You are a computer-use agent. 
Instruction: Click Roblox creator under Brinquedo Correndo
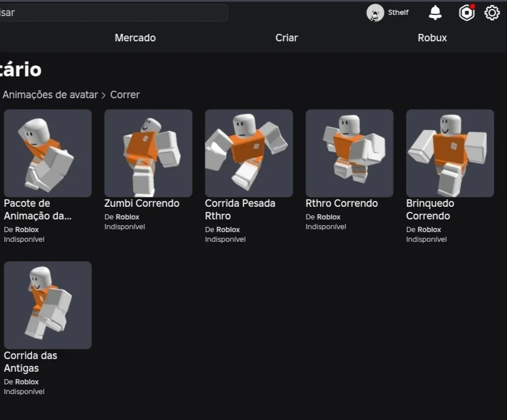[429, 230]
